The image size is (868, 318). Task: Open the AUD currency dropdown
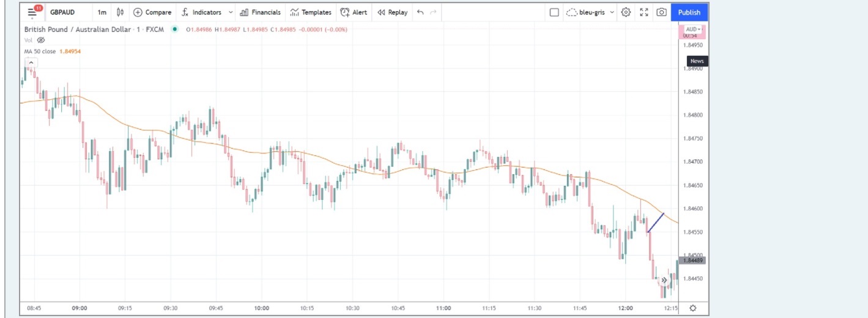coord(693,29)
